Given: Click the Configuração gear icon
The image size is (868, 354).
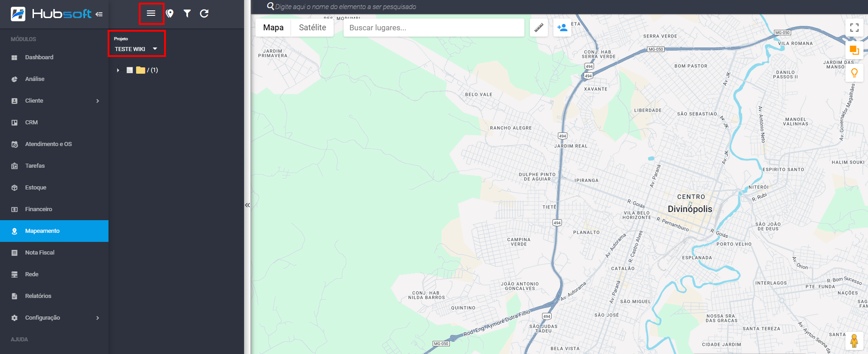Looking at the screenshot, I should (14, 318).
